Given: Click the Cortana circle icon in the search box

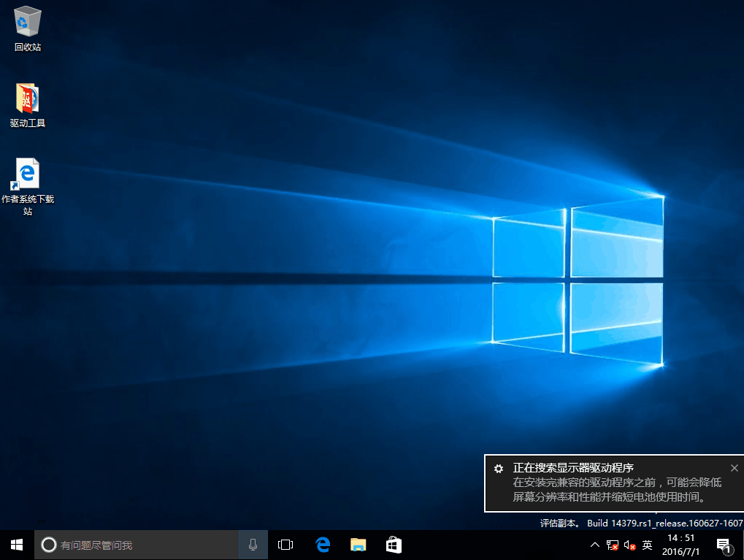Looking at the screenshot, I should (x=48, y=545).
